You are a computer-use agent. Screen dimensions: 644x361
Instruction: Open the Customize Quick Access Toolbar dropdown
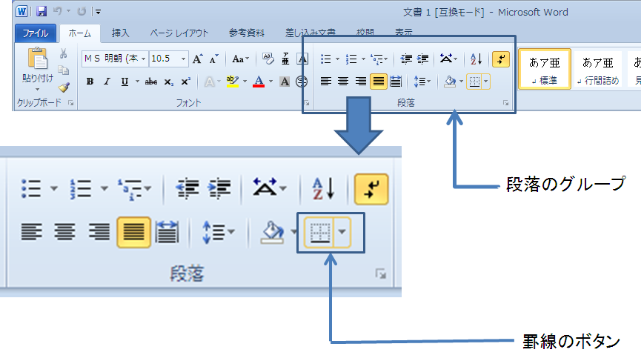click(x=98, y=12)
